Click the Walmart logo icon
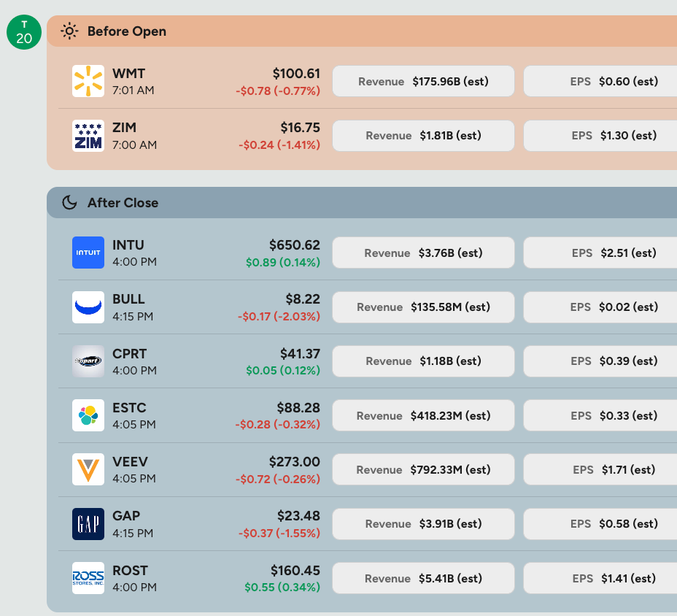Screen dimensions: 677x616 pyautogui.click(x=88, y=81)
